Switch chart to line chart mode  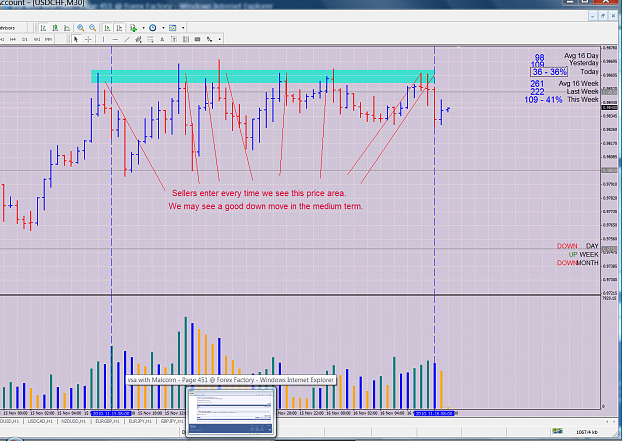coord(67,28)
